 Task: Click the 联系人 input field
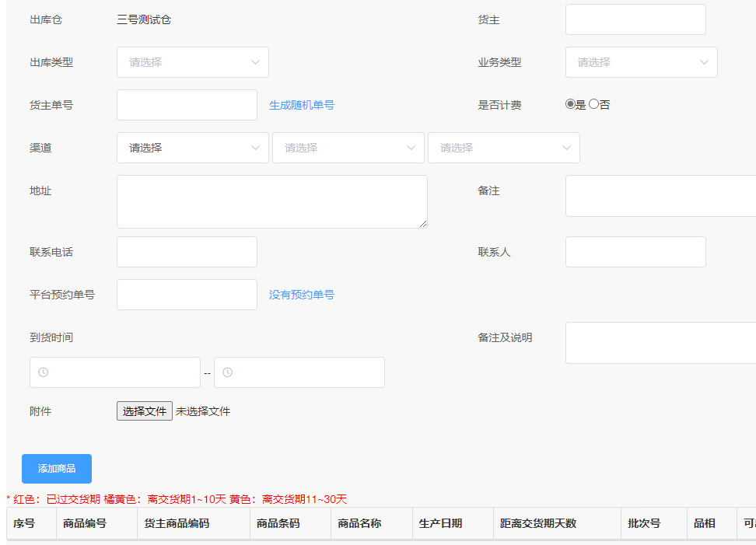635,252
